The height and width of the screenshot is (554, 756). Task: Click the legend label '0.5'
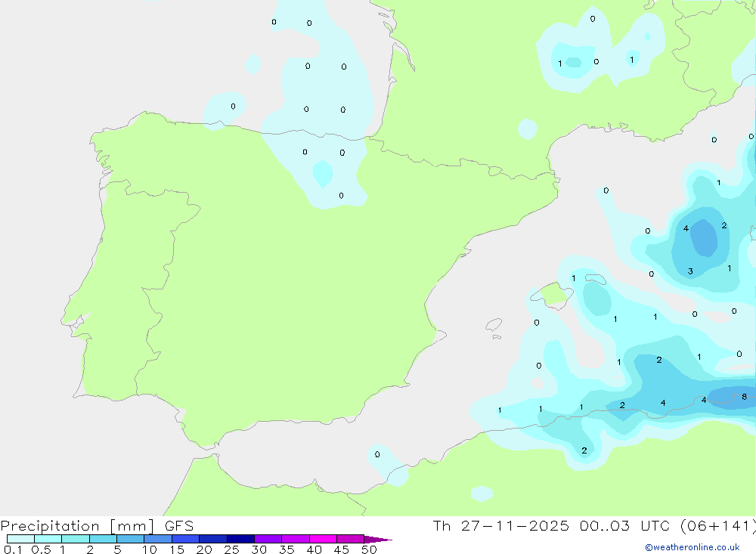click(41, 549)
